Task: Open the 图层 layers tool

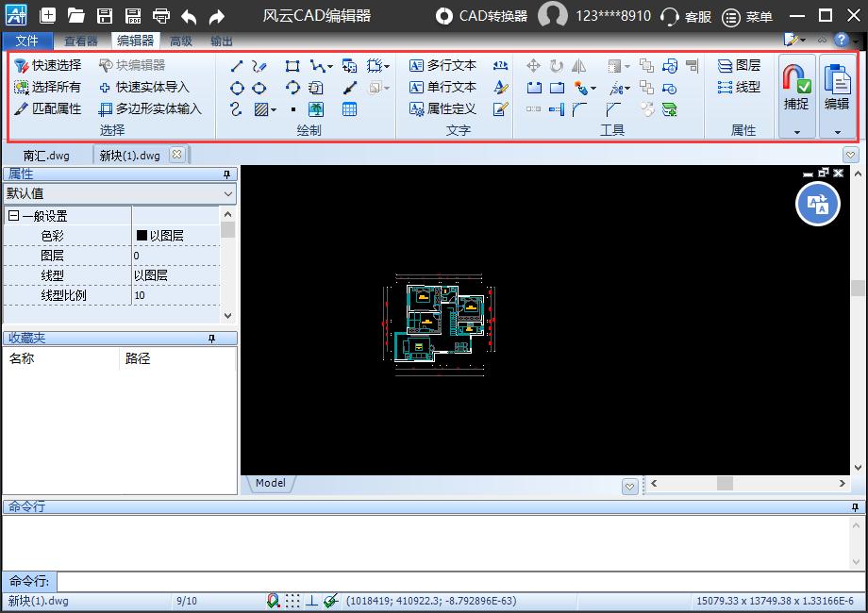Action: (x=739, y=65)
